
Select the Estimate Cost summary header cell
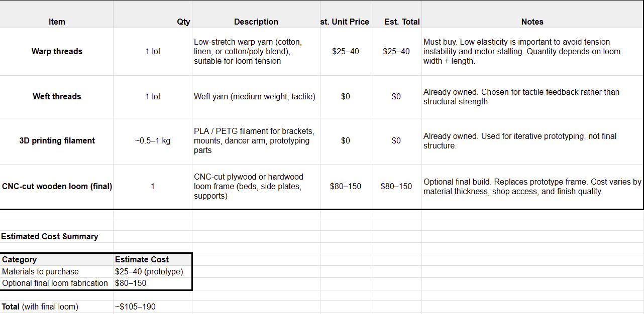pyautogui.click(x=153, y=259)
